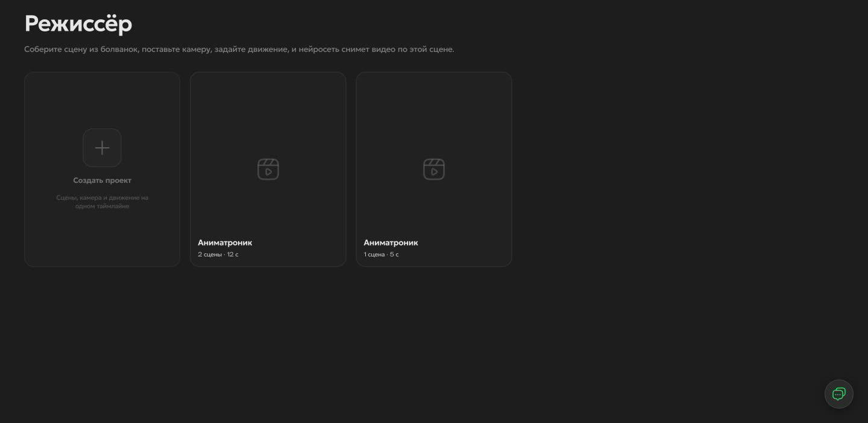Click video icon on the 1 сцена project

[x=434, y=170]
